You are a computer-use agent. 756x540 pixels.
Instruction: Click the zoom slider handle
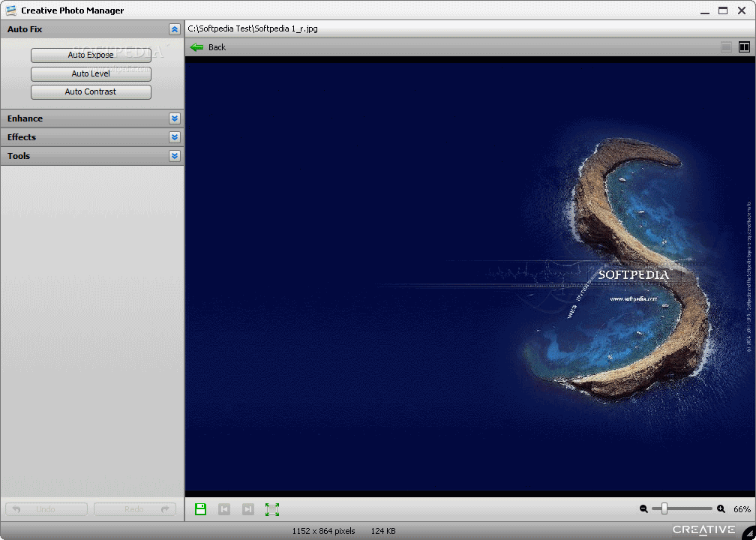[x=664, y=508]
